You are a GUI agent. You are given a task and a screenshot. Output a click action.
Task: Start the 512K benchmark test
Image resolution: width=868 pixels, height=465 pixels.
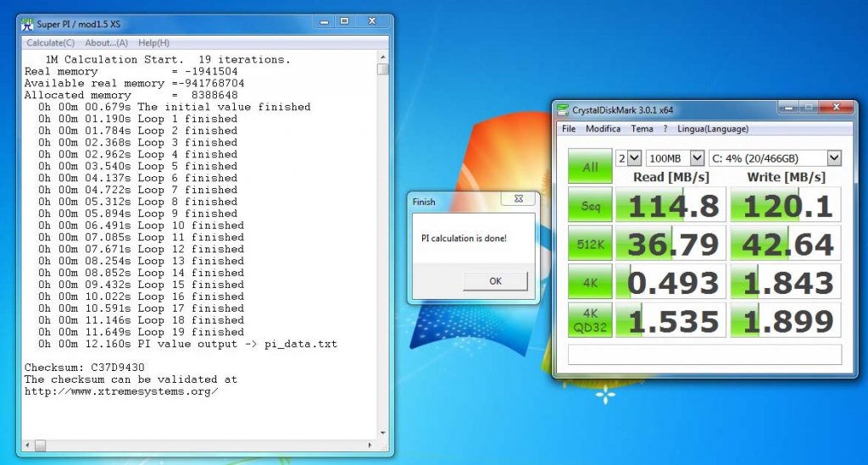[590, 244]
